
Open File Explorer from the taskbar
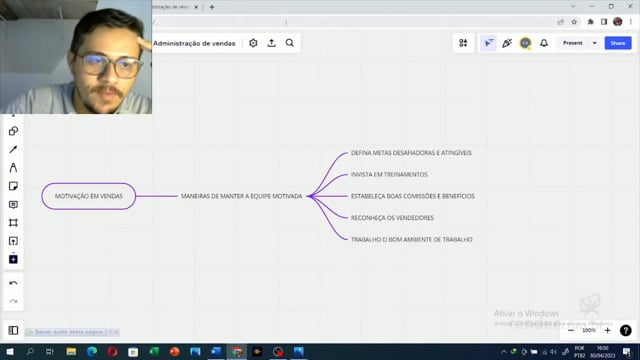point(71,351)
